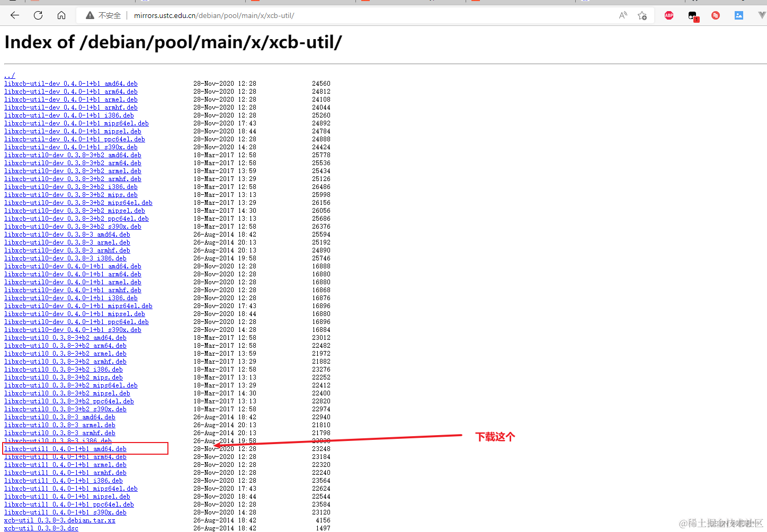Download libxcb-util0_0.3.8-3+b2_amd64.deb
767x532 pixels.
[x=65, y=338]
